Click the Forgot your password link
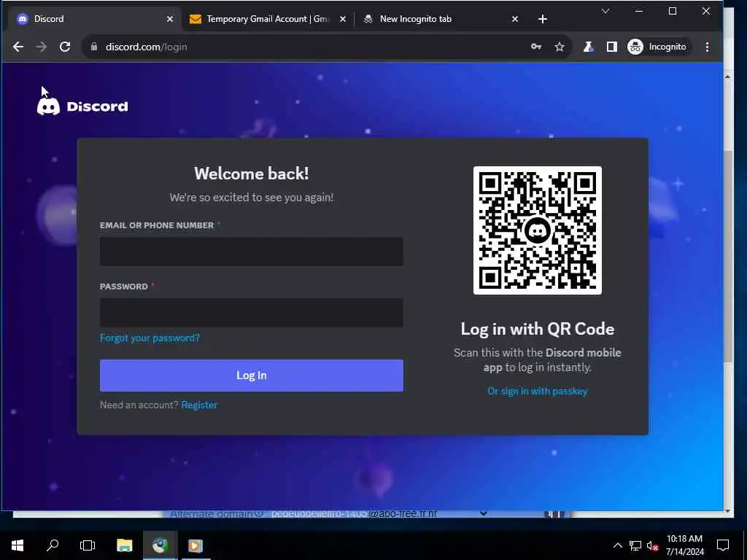The image size is (747, 560). point(150,338)
